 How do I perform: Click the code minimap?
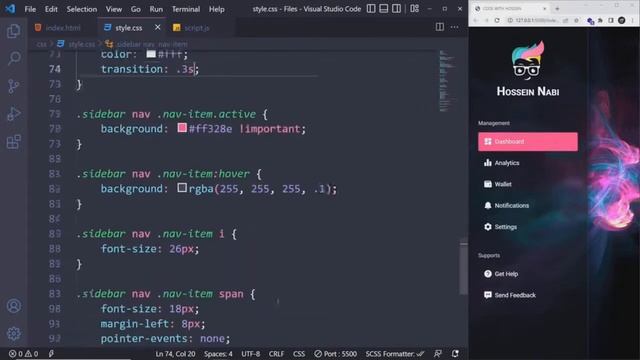pos(448,82)
